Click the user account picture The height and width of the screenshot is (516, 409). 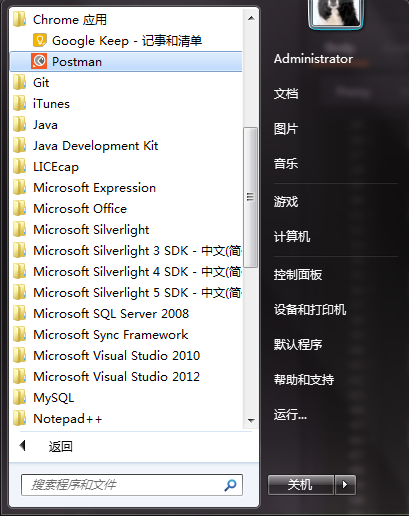pyautogui.click(x=336, y=13)
